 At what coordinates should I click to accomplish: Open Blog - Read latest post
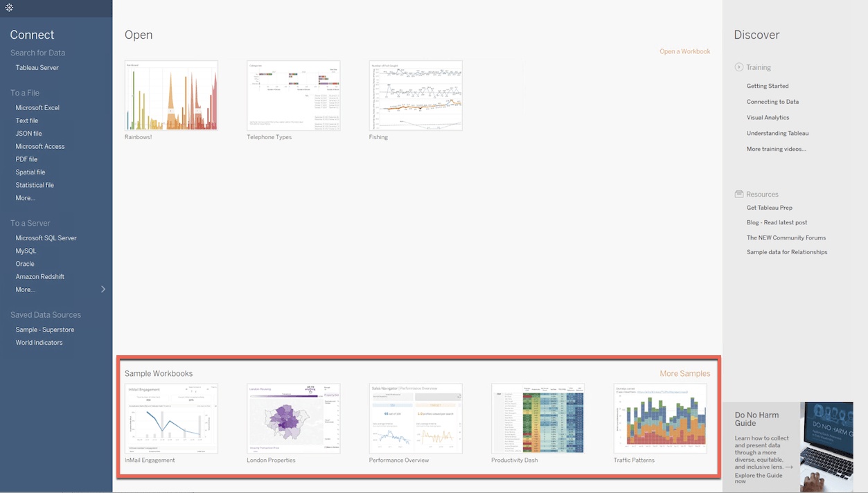(777, 223)
